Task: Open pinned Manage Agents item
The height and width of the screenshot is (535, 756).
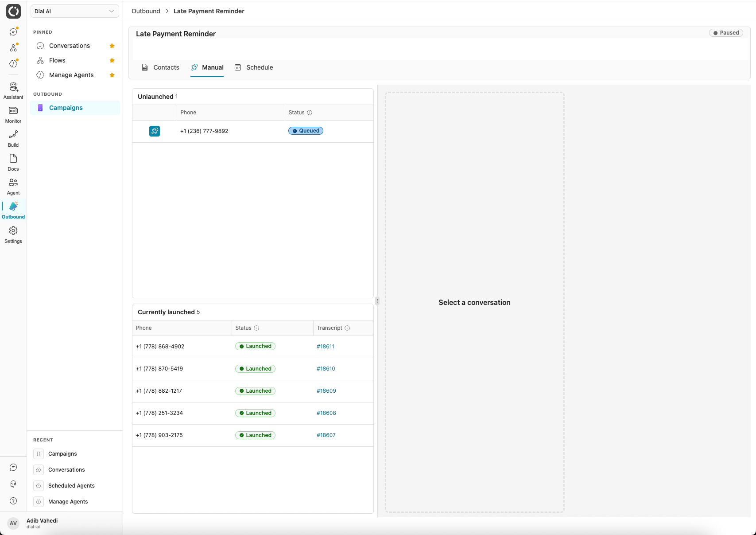Action: click(71, 75)
